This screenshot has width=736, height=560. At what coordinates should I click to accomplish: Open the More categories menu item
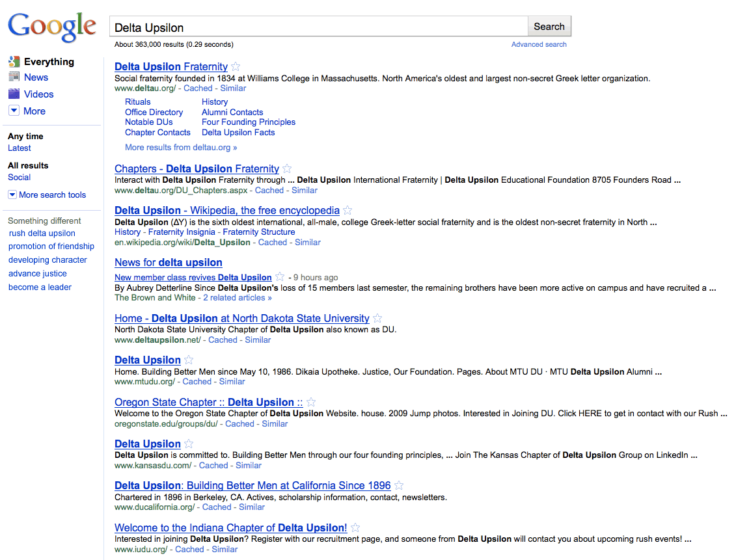pos(34,111)
